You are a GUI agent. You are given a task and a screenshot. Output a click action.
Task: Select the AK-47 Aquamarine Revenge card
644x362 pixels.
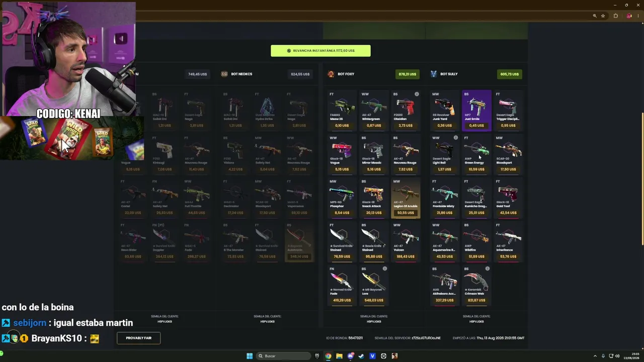coord(444,241)
